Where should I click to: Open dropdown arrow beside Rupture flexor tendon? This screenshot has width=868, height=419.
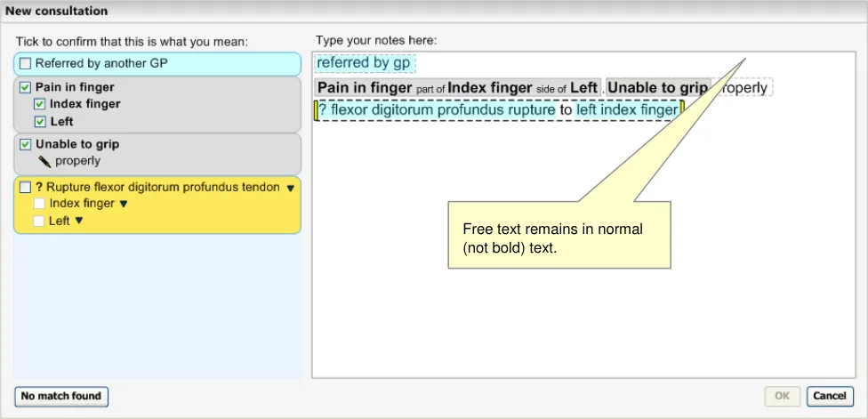(x=290, y=189)
